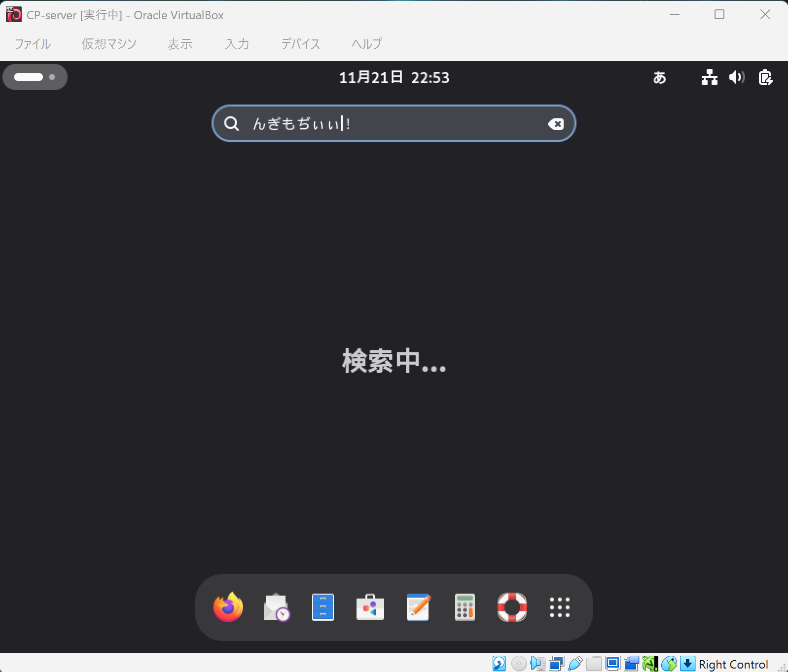Open the Help lifebuoy app
788x672 pixels.
(x=512, y=607)
